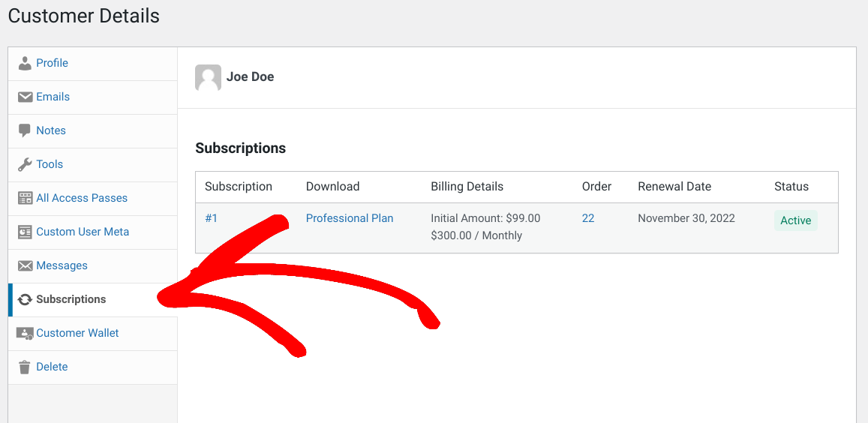Click the Active status badge
This screenshot has width=868, height=423.
click(795, 220)
